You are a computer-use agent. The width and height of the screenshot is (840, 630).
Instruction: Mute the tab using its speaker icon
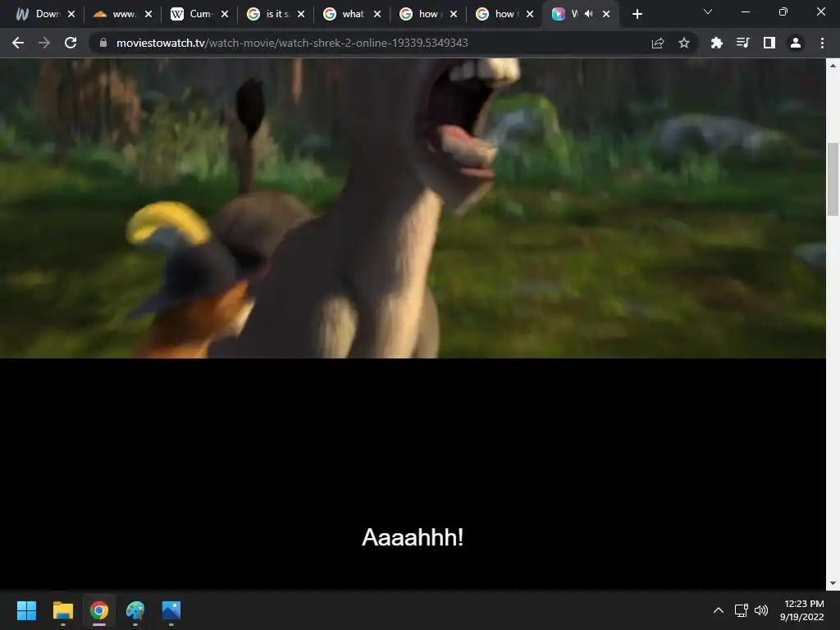click(x=589, y=14)
